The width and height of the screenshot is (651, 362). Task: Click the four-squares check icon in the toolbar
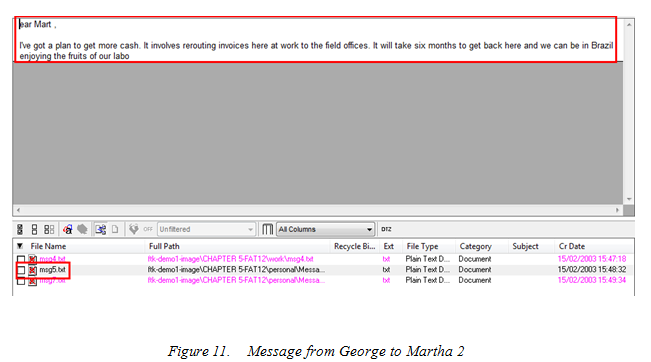click(49, 229)
